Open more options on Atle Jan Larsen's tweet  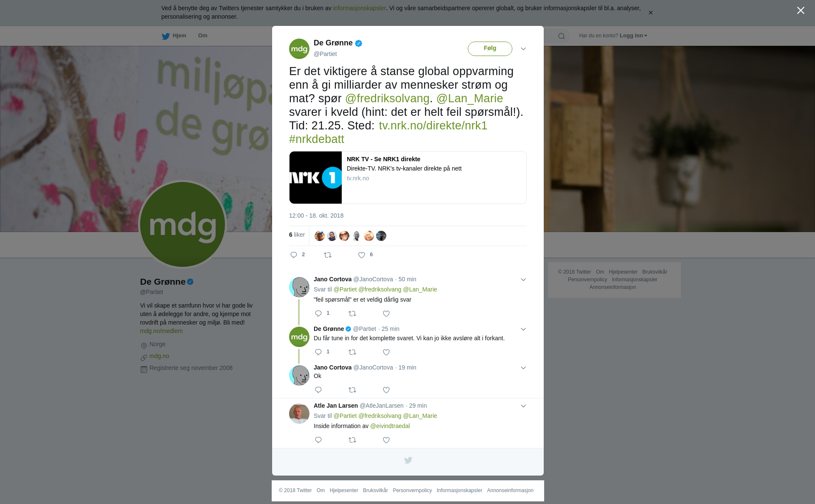[x=523, y=406]
